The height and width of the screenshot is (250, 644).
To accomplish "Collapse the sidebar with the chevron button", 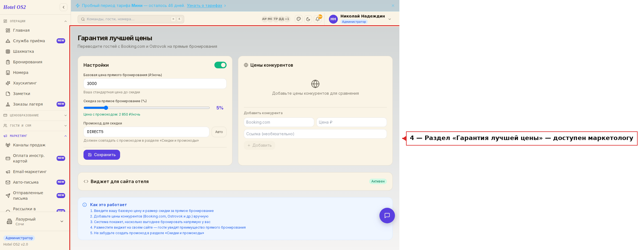I will [x=64, y=7].
